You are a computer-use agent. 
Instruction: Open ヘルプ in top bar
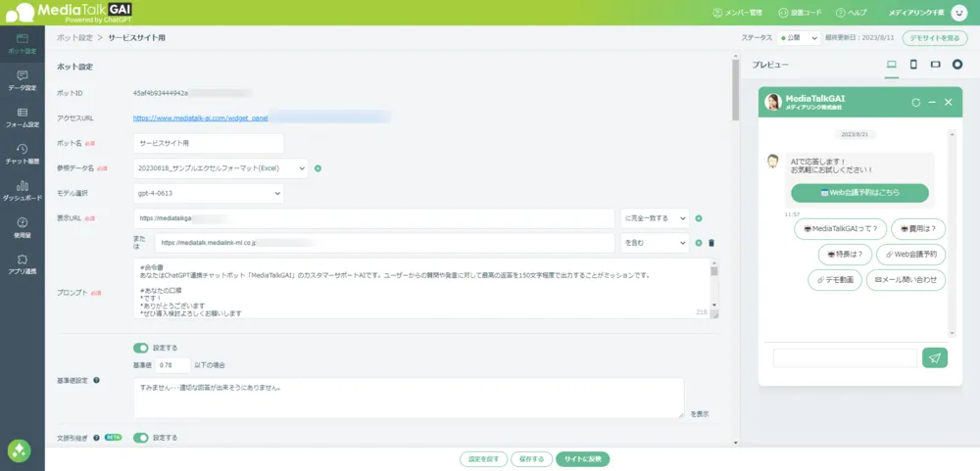click(852, 13)
